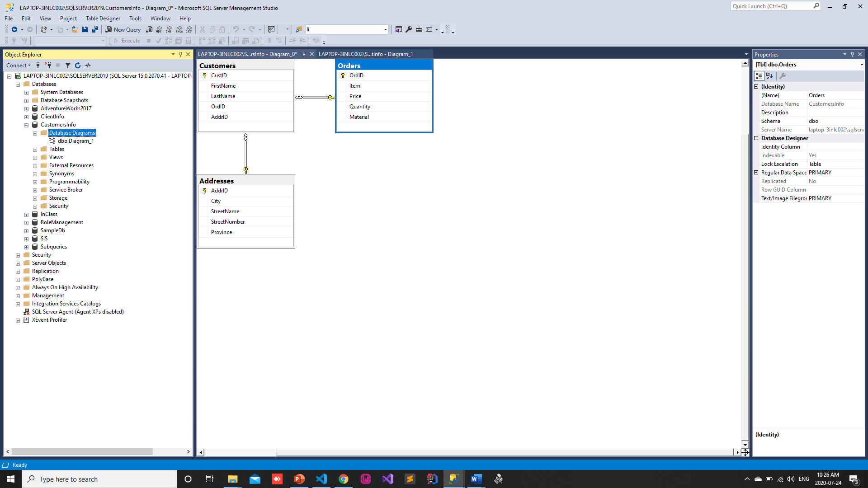Select the StreetName column in Addresses table
This screenshot has height=488, width=868.
pos(246,211)
